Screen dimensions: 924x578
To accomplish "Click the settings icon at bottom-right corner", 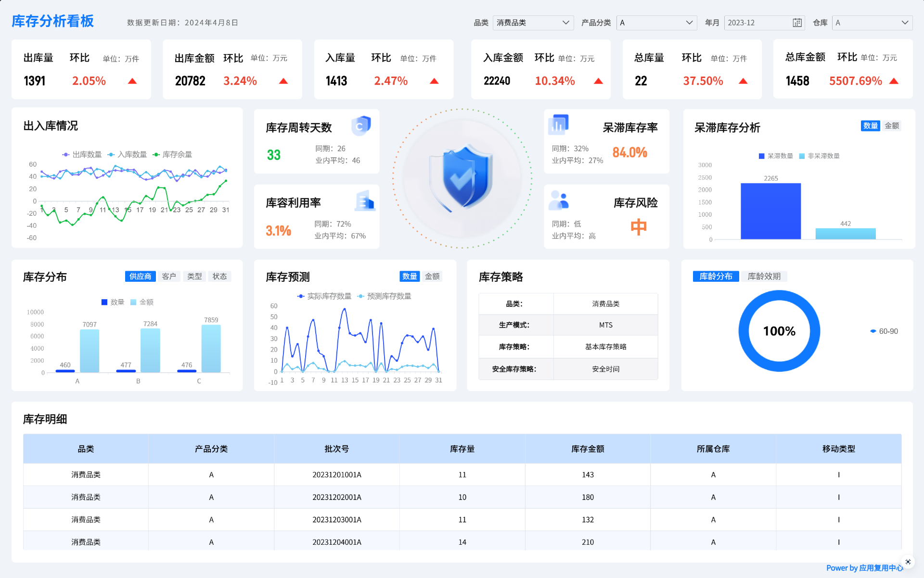I will point(908,562).
